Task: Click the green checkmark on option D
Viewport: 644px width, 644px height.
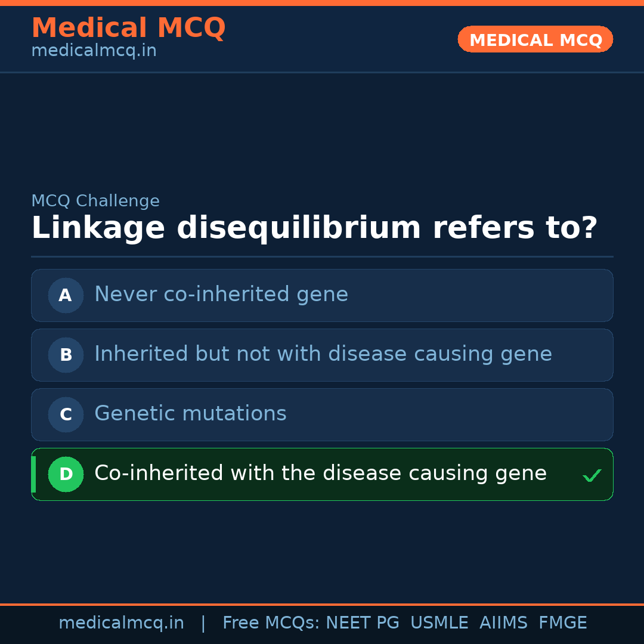Action: coord(592,475)
